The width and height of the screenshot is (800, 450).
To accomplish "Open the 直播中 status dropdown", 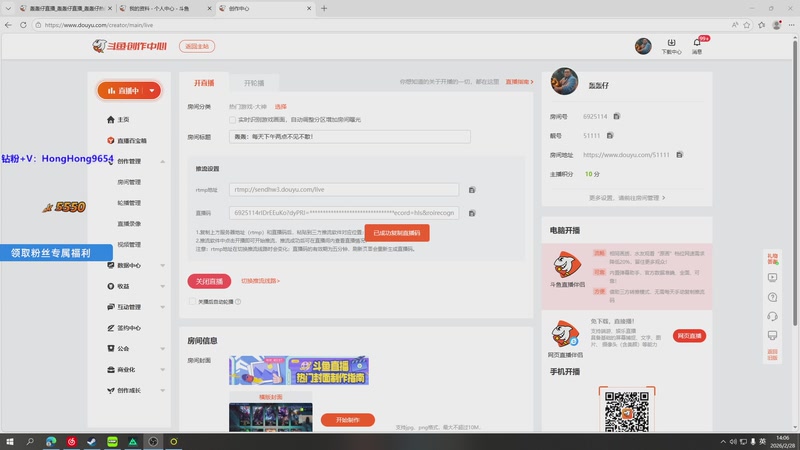I will click(129, 91).
